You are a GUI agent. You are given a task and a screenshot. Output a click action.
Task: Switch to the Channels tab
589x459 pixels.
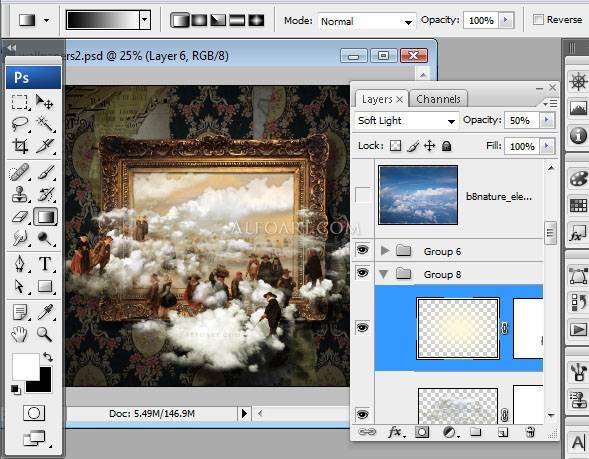click(438, 99)
